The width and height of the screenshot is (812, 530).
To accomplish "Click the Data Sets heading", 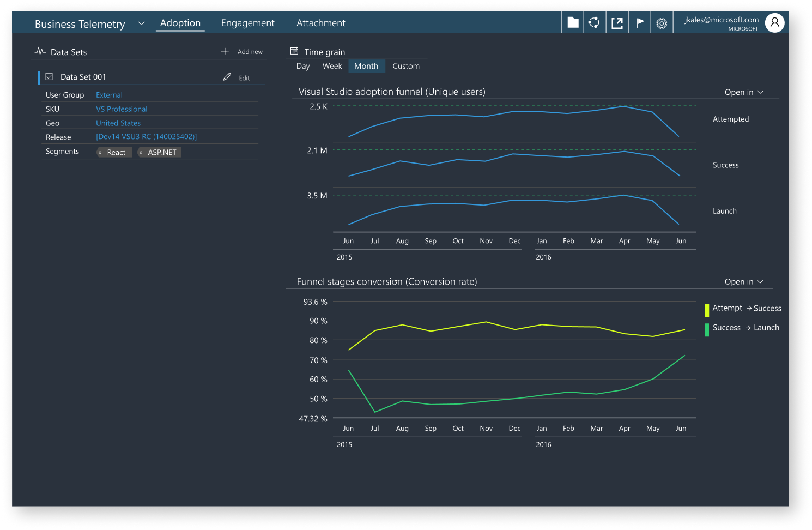I will coord(69,52).
